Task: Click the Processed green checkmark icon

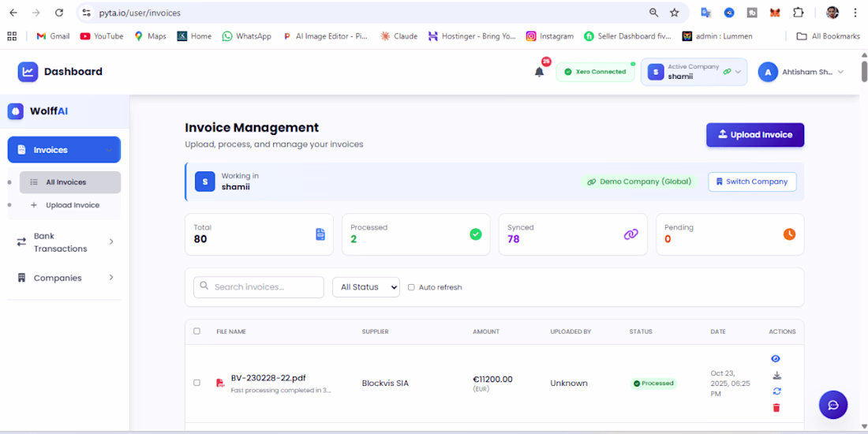Action: [x=476, y=234]
